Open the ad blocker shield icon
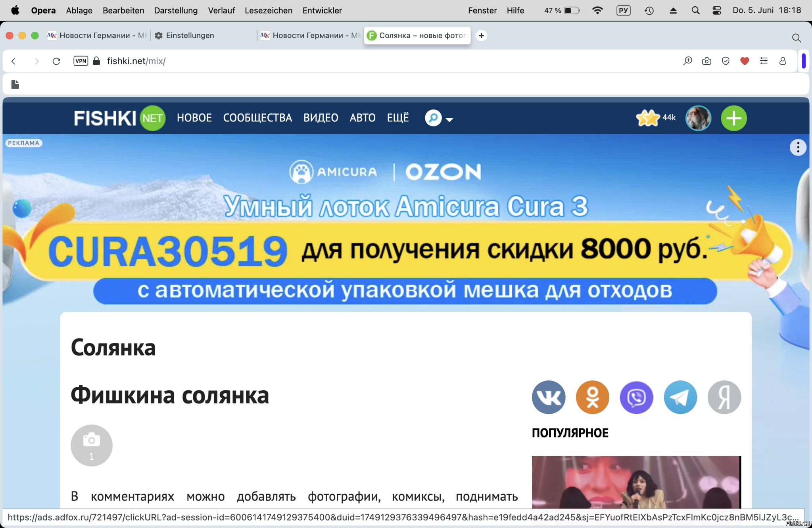The height and width of the screenshot is (528, 812). tap(726, 61)
